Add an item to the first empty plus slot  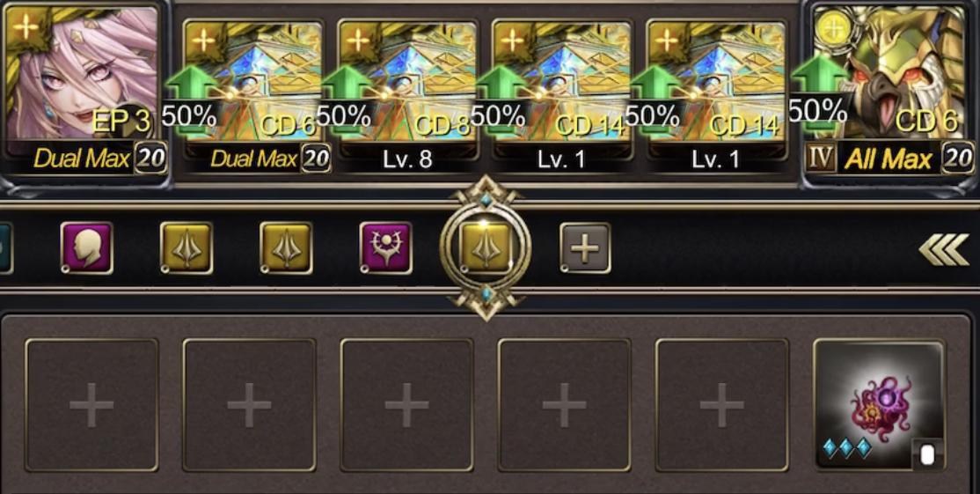pyautogui.click(x=91, y=405)
